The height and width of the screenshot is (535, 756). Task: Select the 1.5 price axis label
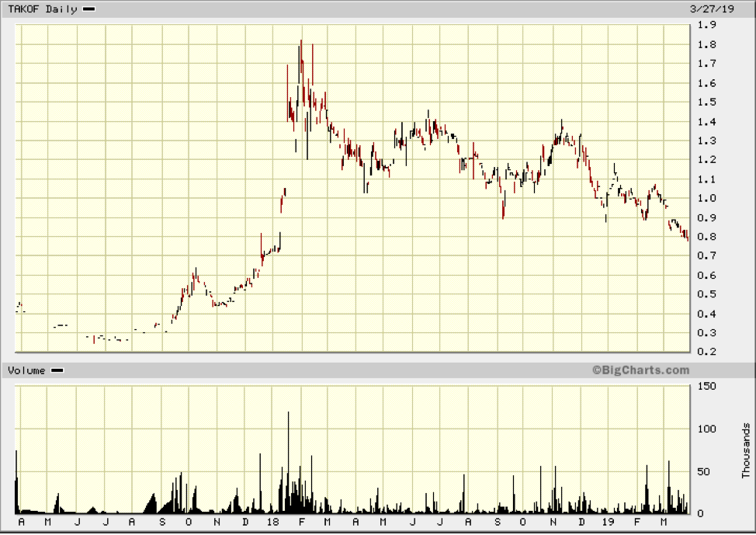tap(707, 102)
